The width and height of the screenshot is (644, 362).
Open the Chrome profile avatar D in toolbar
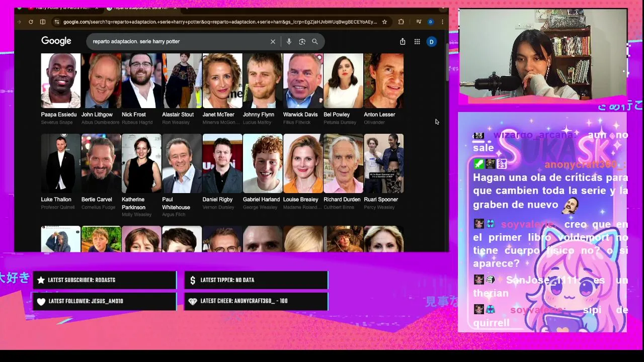[431, 22]
